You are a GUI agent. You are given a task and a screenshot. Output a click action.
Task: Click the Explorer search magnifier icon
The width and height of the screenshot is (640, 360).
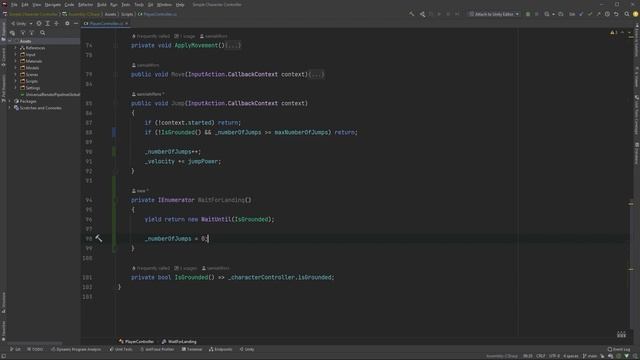click(42, 33)
